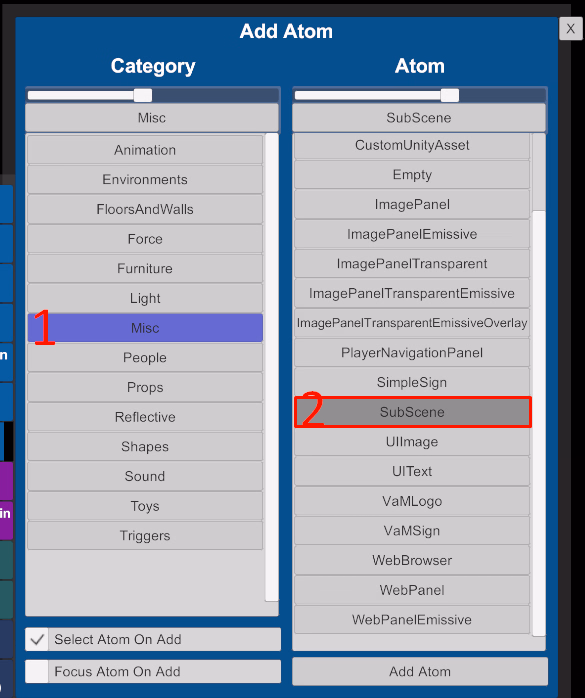Select the VaMLogo atom

click(x=412, y=501)
